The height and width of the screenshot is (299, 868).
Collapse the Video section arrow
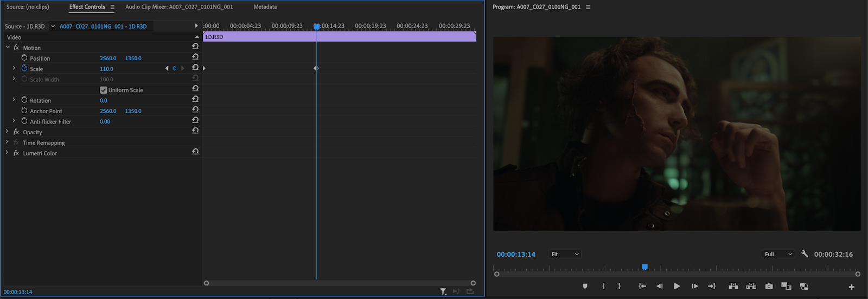(x=197, y=37)
